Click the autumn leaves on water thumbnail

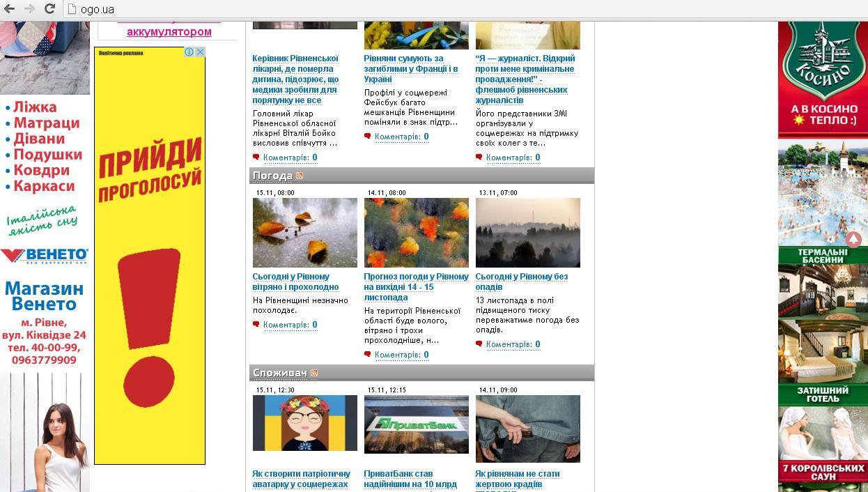pos(304,232)
